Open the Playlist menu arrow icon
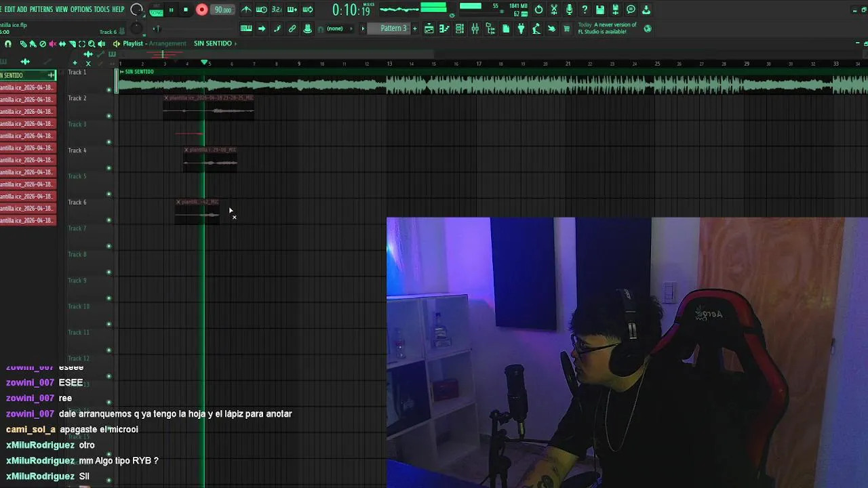Screen dimensions: 868x488 click(x=117, y=43)
